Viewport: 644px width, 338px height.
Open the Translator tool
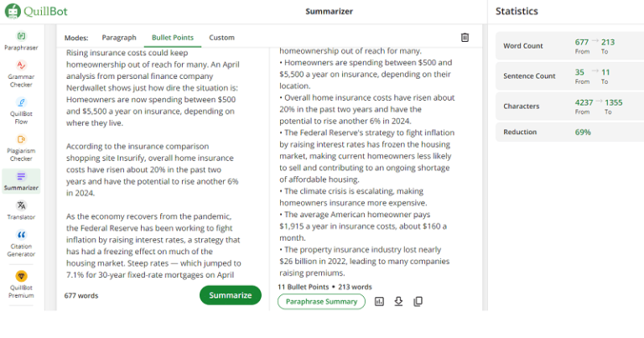tap(21, 209)
